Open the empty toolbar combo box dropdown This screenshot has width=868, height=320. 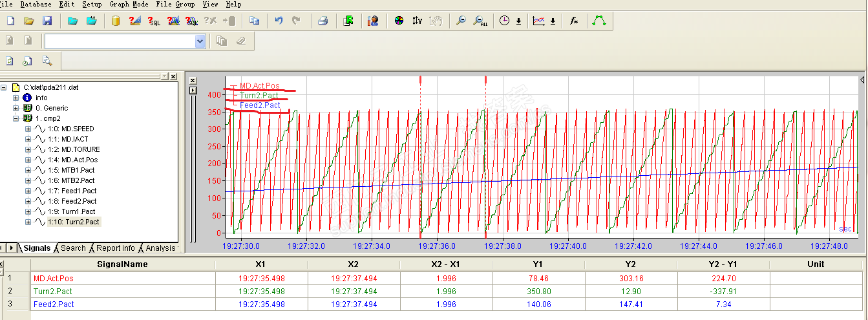click(200, 41)
